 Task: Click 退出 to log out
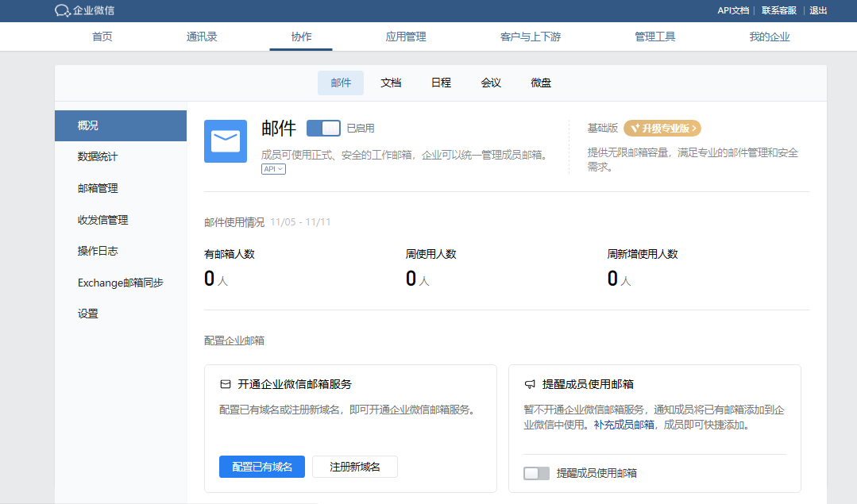[x=818, y=11]
